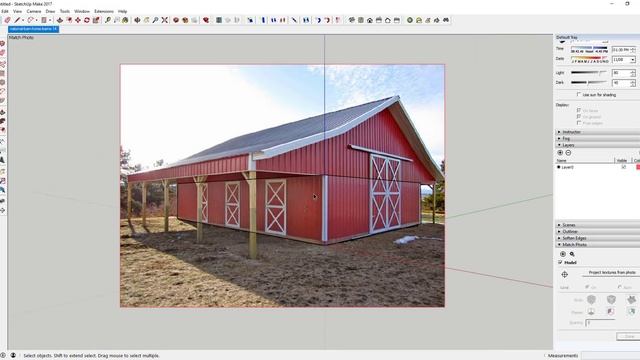Select the Move tool

[78, 20]
